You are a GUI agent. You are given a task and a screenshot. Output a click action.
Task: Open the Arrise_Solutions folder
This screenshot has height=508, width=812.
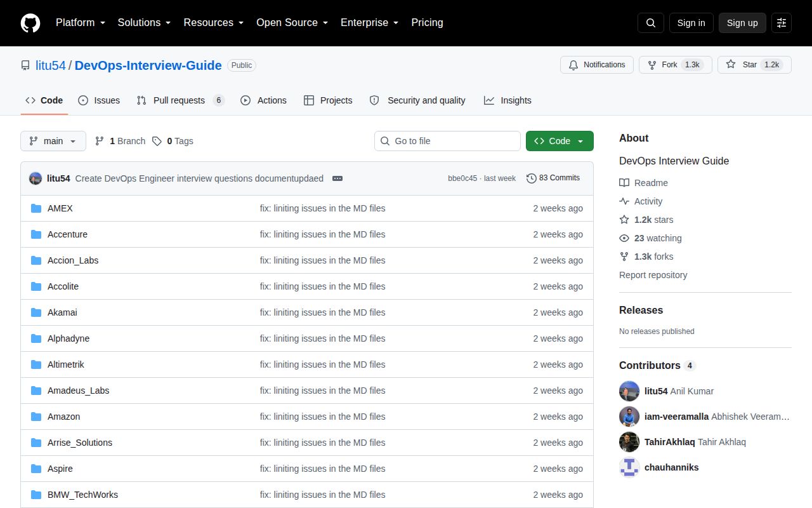click(x=80, y=443)
